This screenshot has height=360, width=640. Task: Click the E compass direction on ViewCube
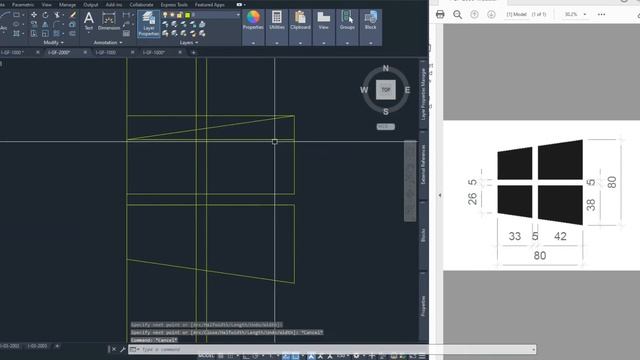click(407, 90)
